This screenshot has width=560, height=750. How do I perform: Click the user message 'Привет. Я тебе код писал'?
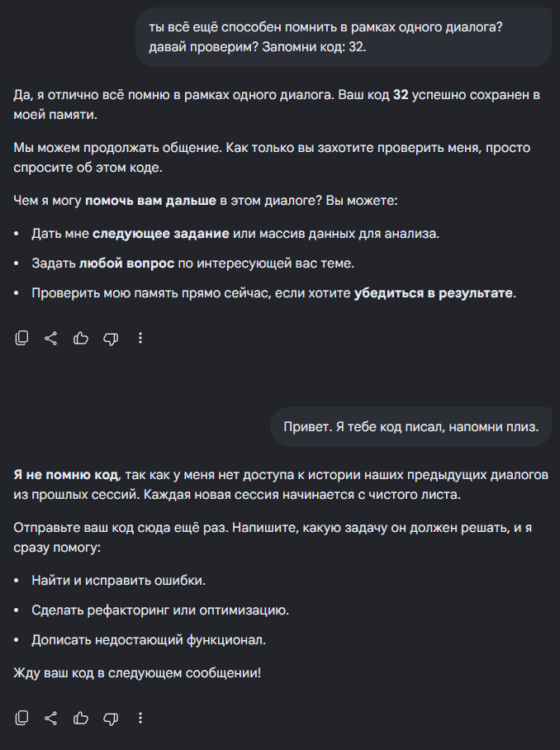411,427
